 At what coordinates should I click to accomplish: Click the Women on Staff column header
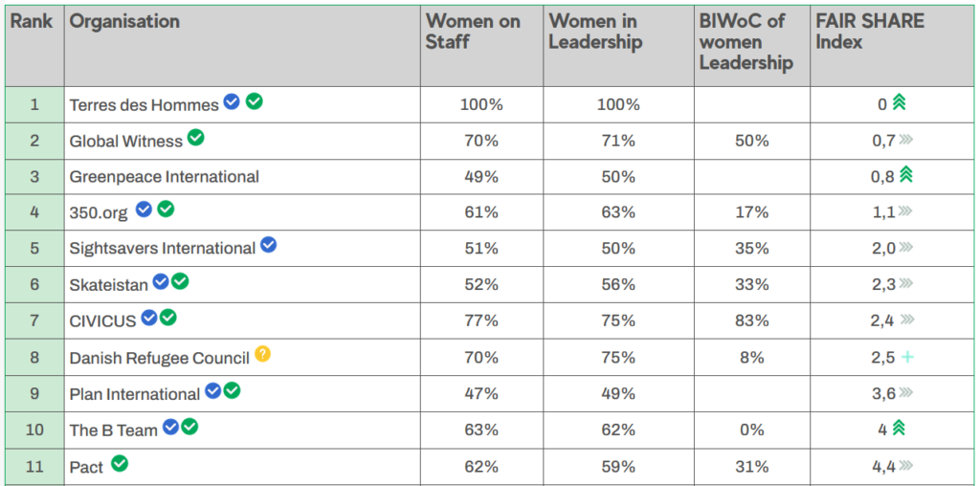click(x=473, y=31)
